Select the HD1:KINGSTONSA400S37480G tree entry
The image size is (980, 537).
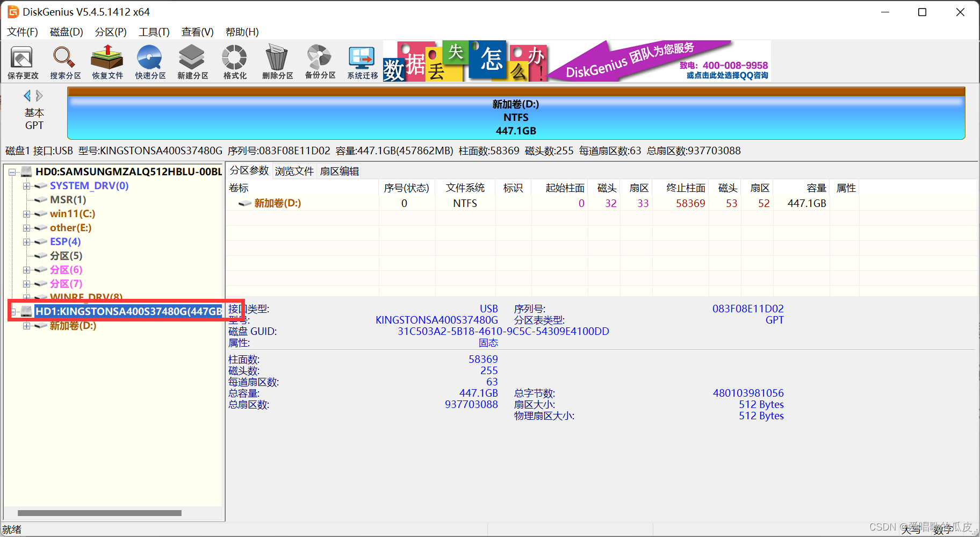click(129, 311)
